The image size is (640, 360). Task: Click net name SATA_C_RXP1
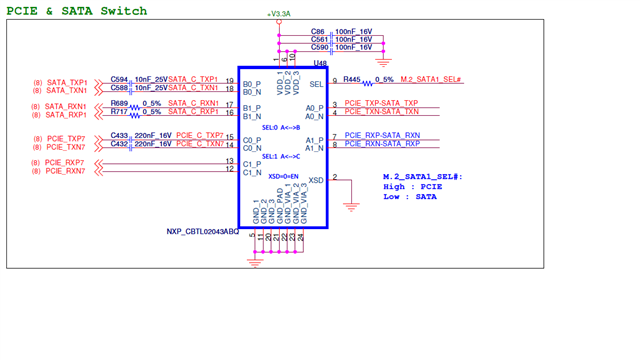coord(193,111)
